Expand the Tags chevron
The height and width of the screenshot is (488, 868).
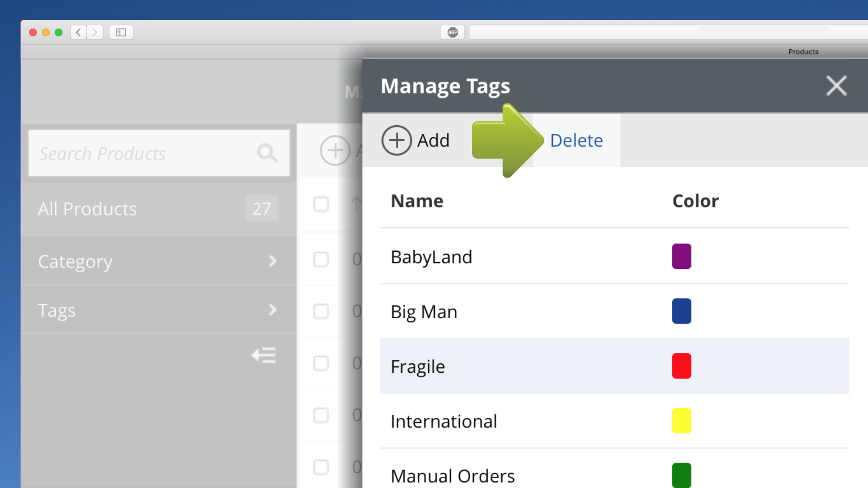click(272, 310)
